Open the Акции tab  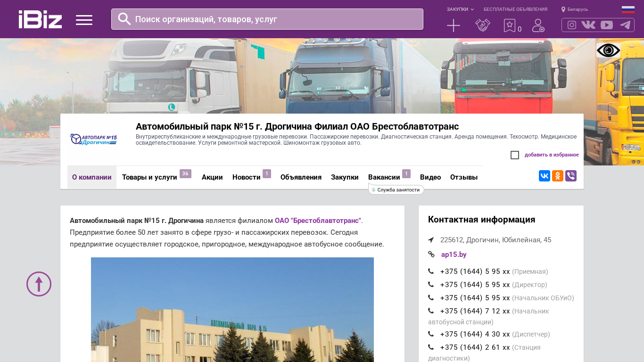click(212, 177)
